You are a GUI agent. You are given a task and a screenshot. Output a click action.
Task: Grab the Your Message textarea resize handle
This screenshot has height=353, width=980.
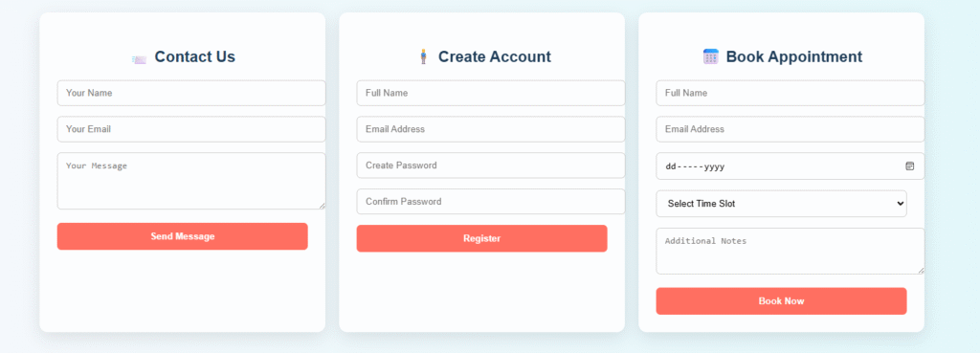coord(322,206)
